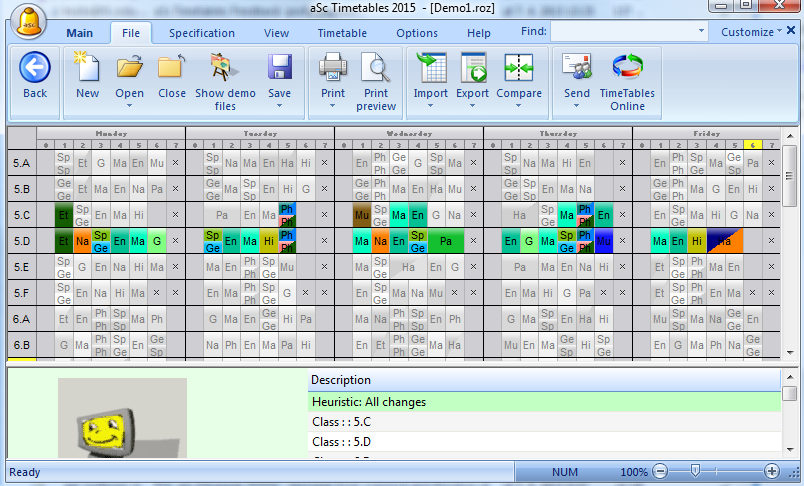Click the Back arrow icon
Screen dimensions: 804x486
[x=35, y=68]
